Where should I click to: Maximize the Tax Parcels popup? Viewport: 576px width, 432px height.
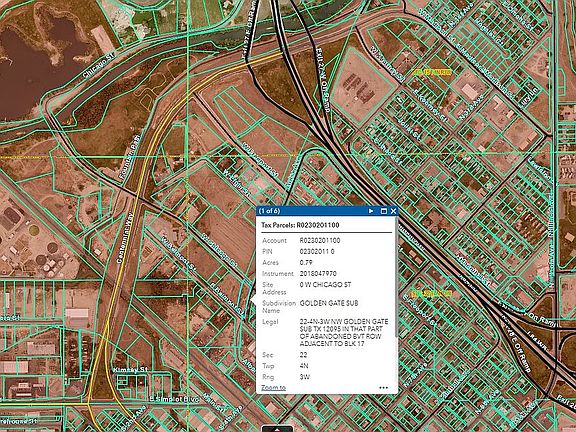coord(384,211)
